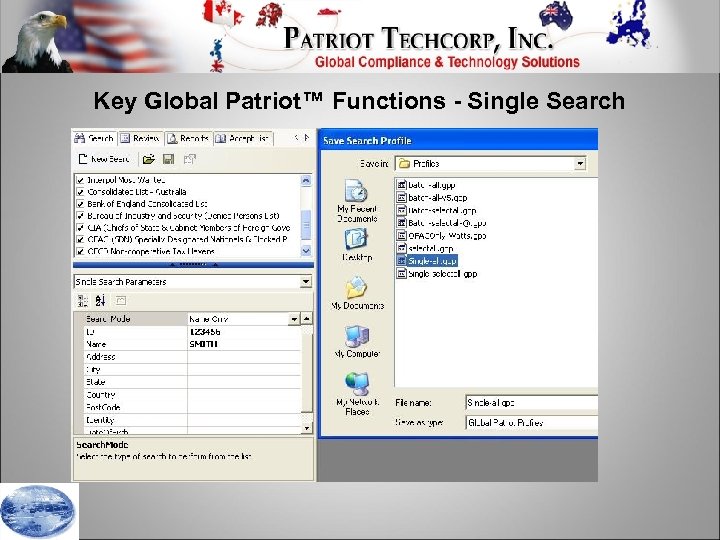Click the tab strip left arrow
The image size is (720, 540).
(296, 137)
